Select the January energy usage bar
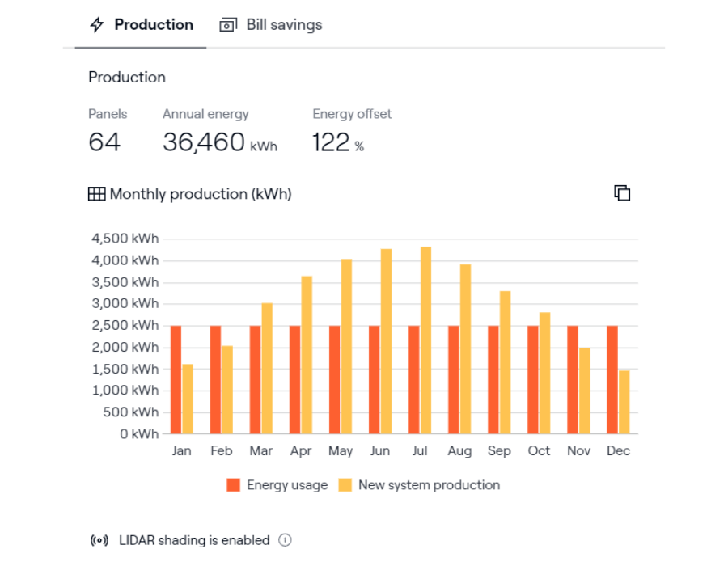The width and height of the screenshot is (728, 566). click(176, 380)
